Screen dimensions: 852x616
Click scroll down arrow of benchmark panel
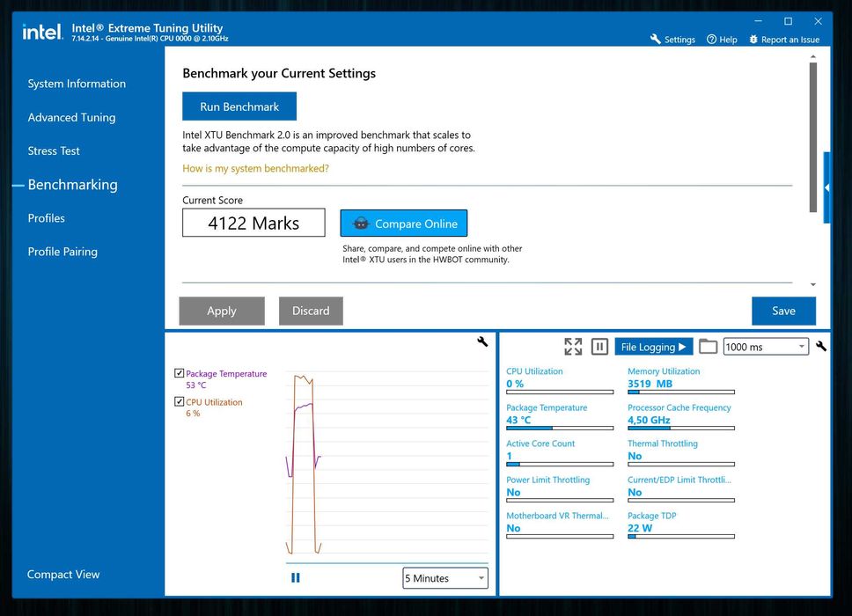point(813,284)
